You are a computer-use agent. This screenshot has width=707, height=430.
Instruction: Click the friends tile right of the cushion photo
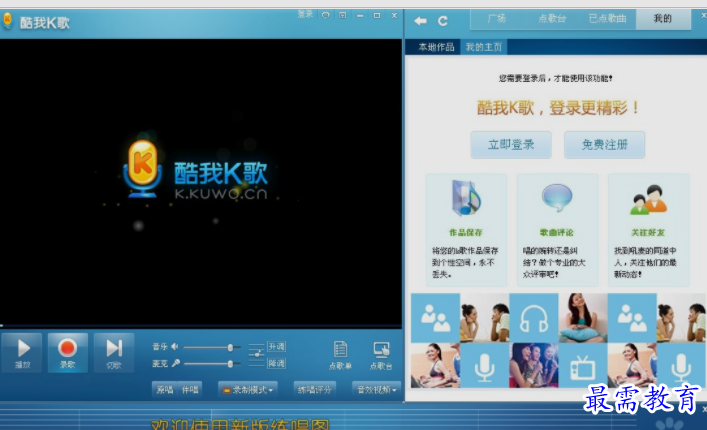pos(632,318)
